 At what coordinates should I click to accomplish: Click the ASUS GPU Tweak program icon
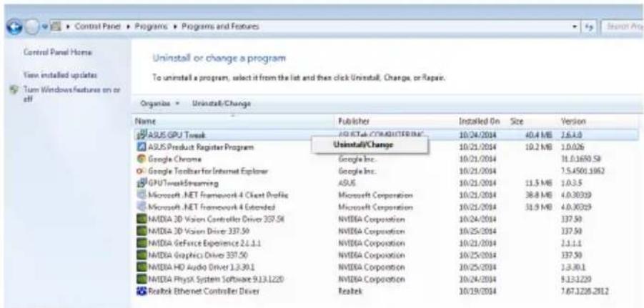pyautogui.click(x=142, y=134)
